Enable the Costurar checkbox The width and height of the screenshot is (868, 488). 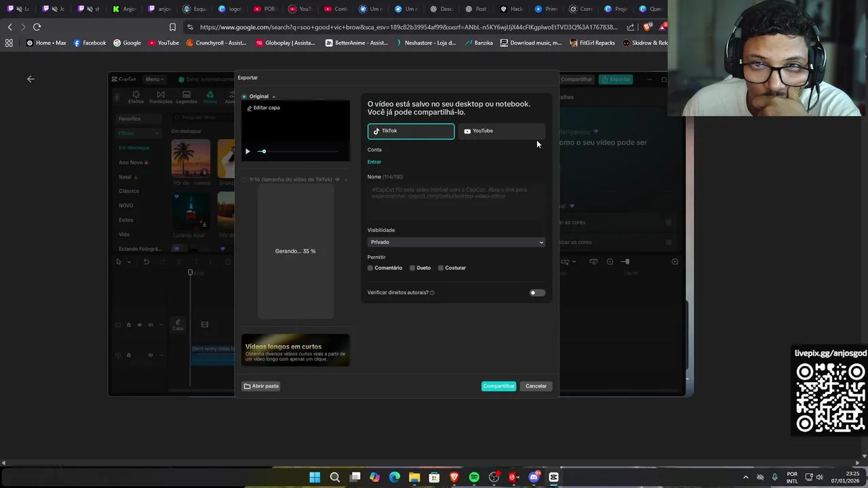441,268
